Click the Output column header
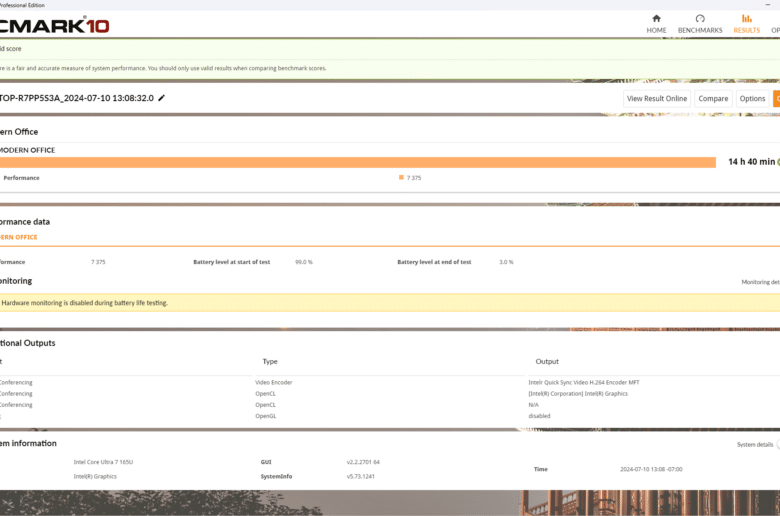The image size is (780, 516). [x=547, y=361]
